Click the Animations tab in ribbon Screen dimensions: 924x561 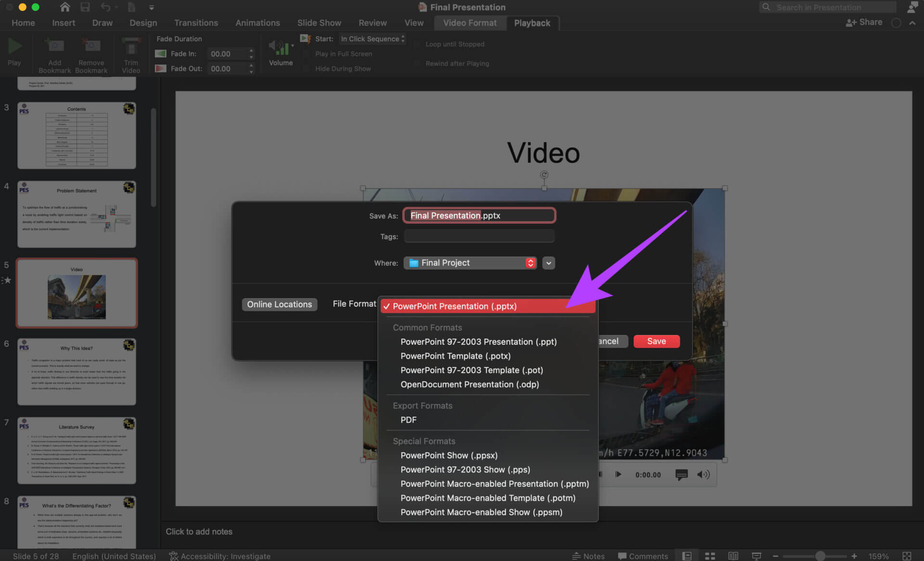pos(257,23)
